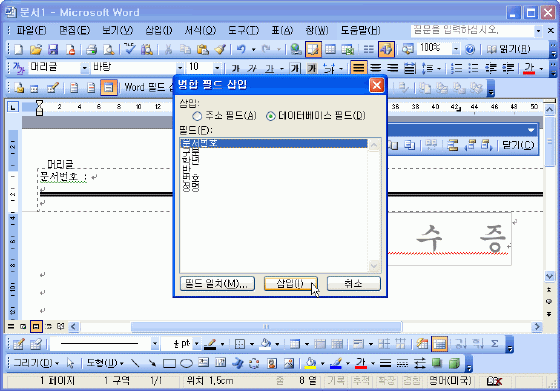560x391 pixels.
Task: Click the 삽입 button in dialog
Action: coord(291,284)
